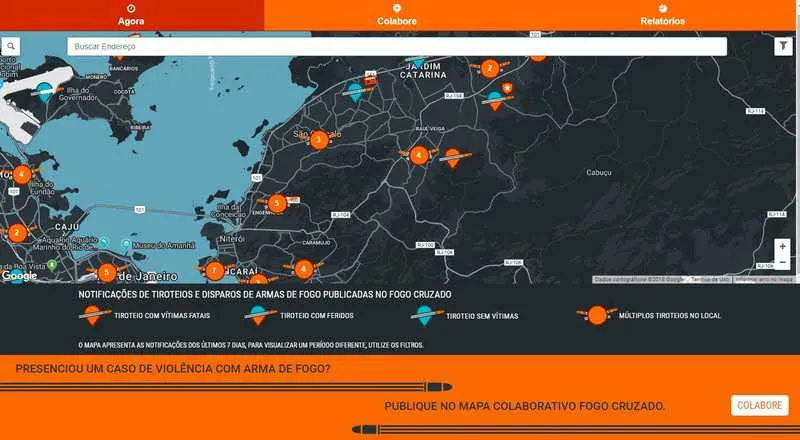
Task: Select teal-orange pin below the star marker
Action: pos(494,101)
